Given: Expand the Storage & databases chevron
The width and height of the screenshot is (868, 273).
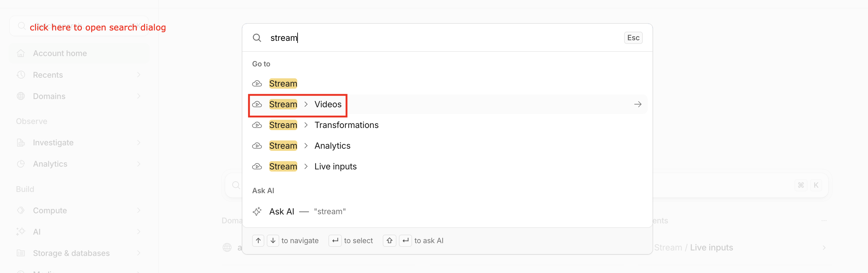Looking at the screenshot, I should (x=139, y=253).
